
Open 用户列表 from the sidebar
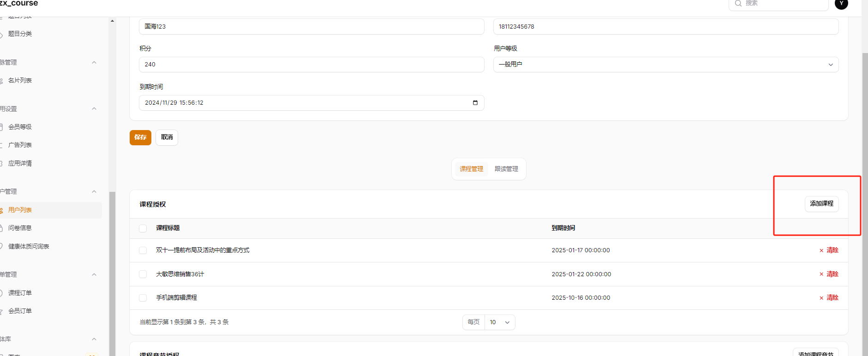tap(20, 210)
